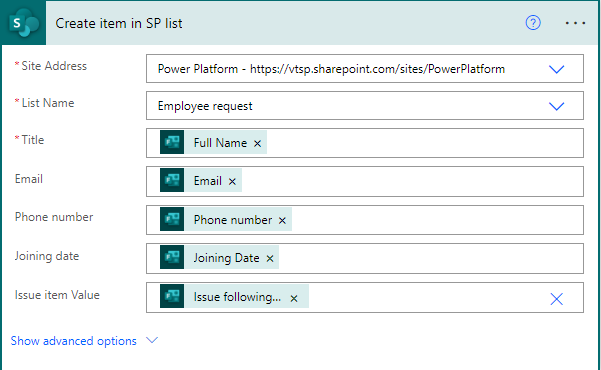Expand the advanced options chevron

pyautogui.click(x=152, y=340)
